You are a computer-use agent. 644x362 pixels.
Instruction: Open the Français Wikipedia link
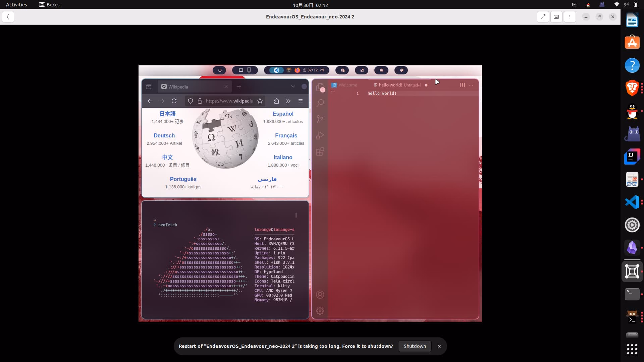286,135
